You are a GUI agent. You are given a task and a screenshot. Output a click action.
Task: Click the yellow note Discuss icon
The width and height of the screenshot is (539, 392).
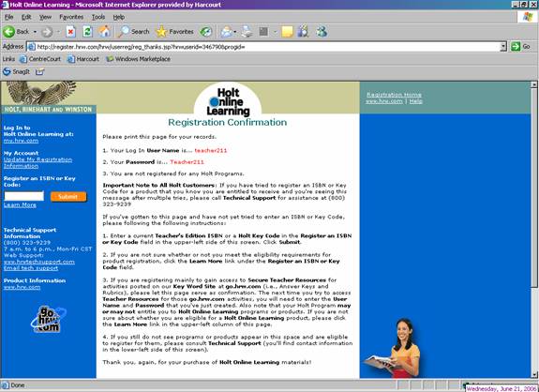pos(288,32)
